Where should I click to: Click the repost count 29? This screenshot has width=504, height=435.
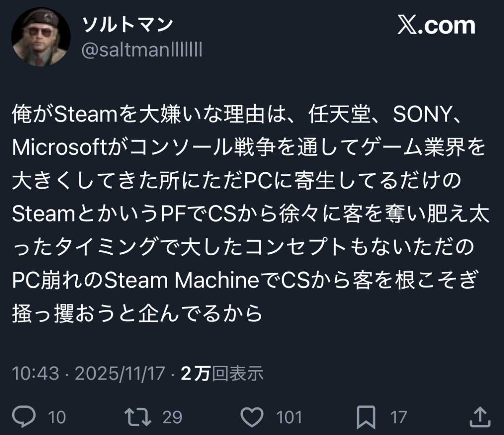click(172, 417)
